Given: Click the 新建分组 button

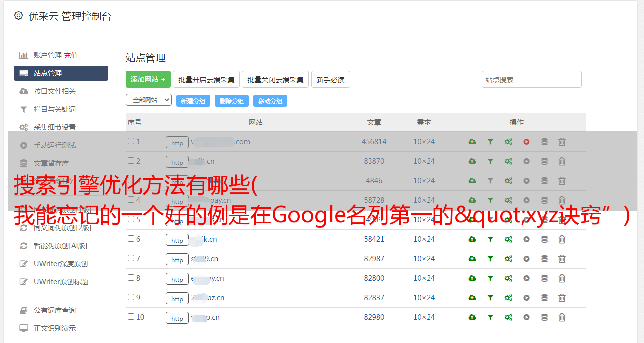Looking at the screenshot, I should point(193,101).
